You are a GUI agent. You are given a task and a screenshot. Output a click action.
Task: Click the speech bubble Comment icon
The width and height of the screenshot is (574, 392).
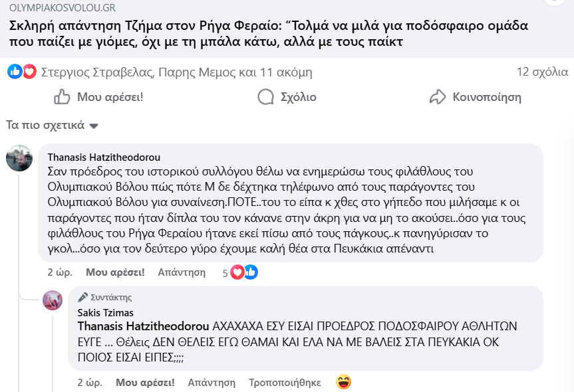click(x=266, y=97)
